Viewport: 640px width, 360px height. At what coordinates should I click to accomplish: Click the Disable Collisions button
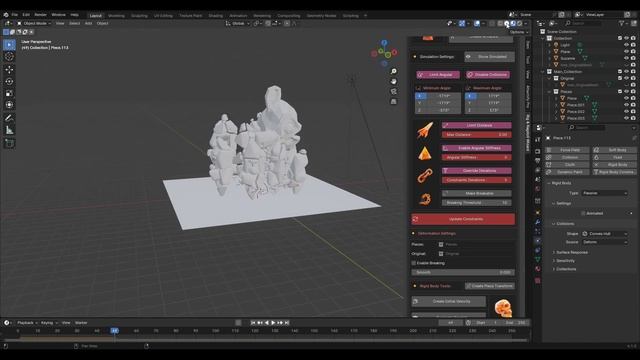(x=488, y=75)
